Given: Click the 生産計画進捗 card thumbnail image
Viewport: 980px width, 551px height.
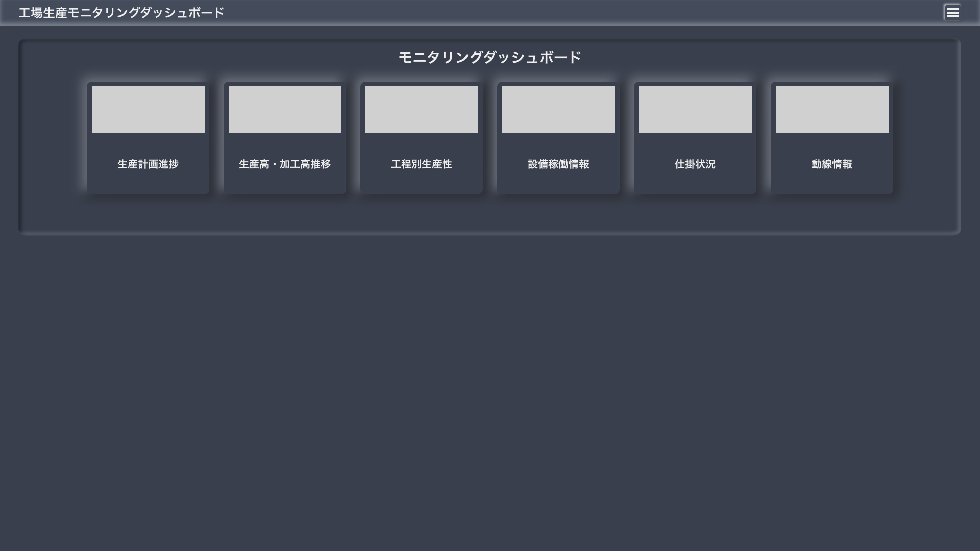Looking at the screenshot, I should coord(148,109).
